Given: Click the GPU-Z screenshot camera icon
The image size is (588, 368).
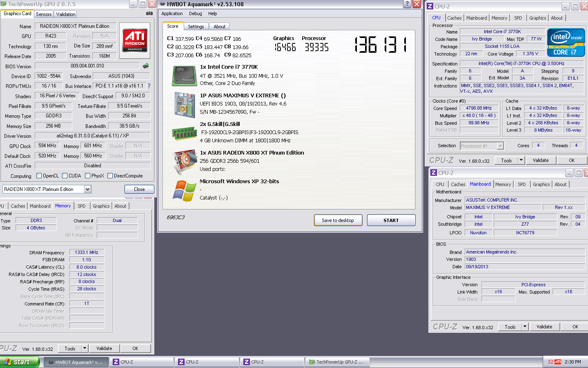Looking at the screenshot, I should tap(149, 13).
